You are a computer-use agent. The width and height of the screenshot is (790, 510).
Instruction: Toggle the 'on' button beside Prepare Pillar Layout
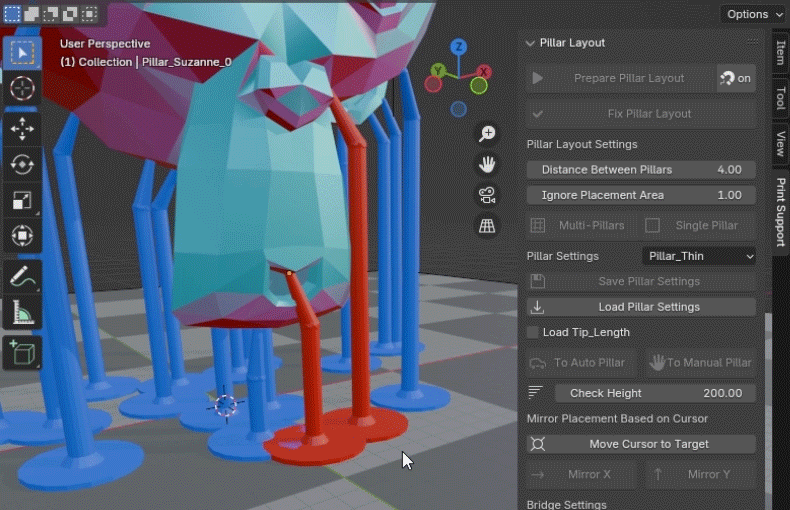(736, 78)
